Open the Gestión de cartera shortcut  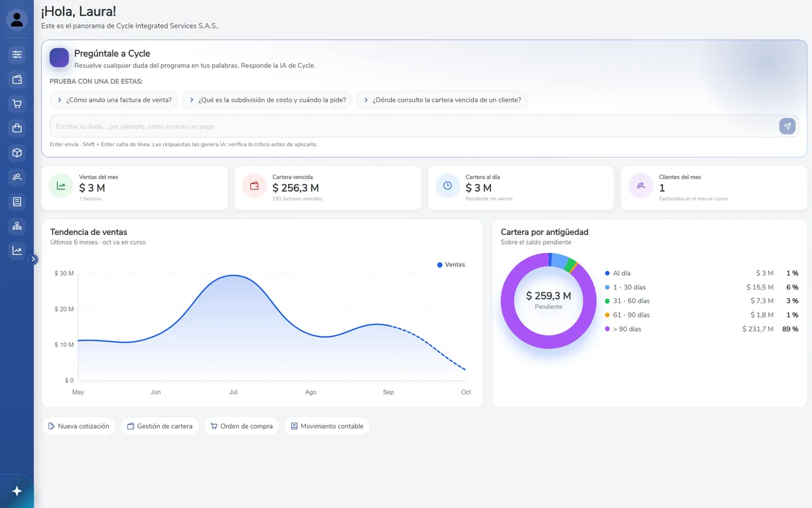(160, 426)
